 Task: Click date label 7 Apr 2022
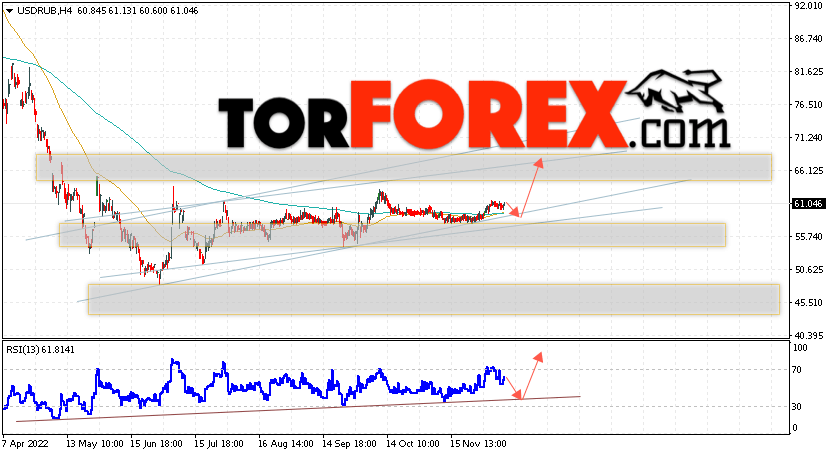click(x=25, y=443)
